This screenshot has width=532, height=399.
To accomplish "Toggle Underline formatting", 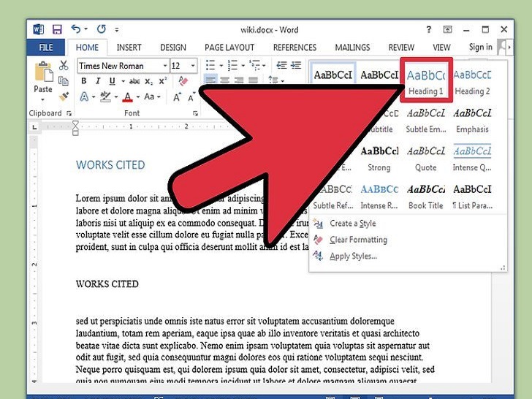I will coord(113,80).
